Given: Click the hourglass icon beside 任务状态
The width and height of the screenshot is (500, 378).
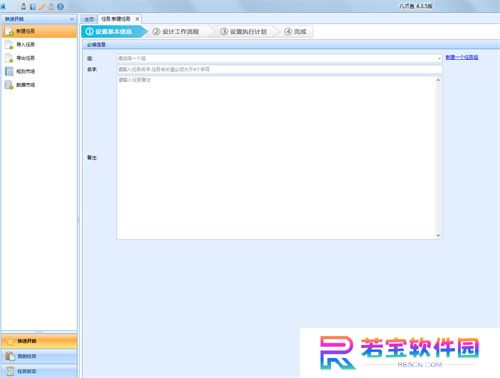Looking at the screenshot, I should pos(10,371).
